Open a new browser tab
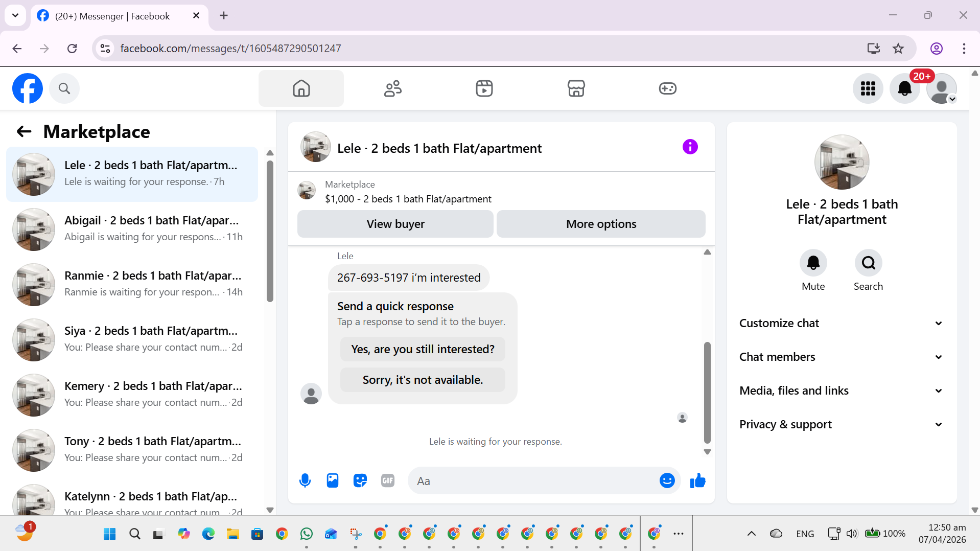 [224, 16]
